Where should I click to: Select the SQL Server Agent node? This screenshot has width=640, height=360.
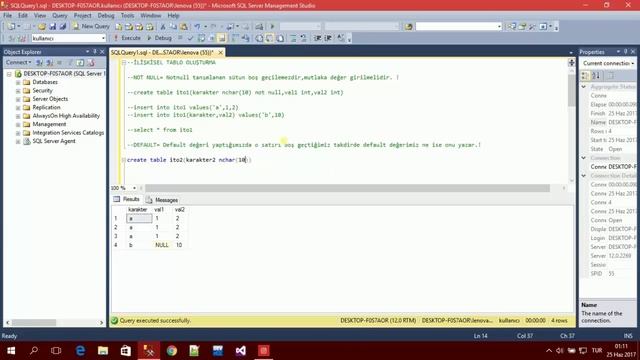[54, 141]
